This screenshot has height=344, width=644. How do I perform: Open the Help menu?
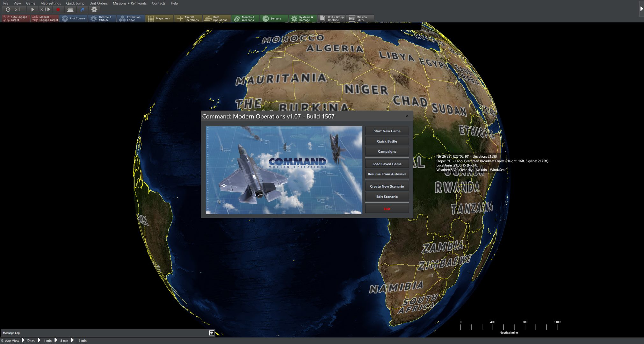click(174, 3)
